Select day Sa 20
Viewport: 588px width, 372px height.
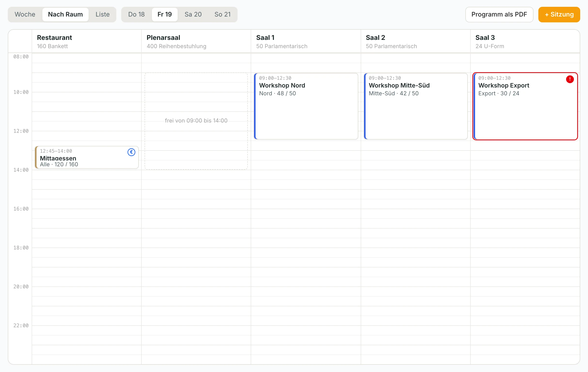[x=193, y=14]
